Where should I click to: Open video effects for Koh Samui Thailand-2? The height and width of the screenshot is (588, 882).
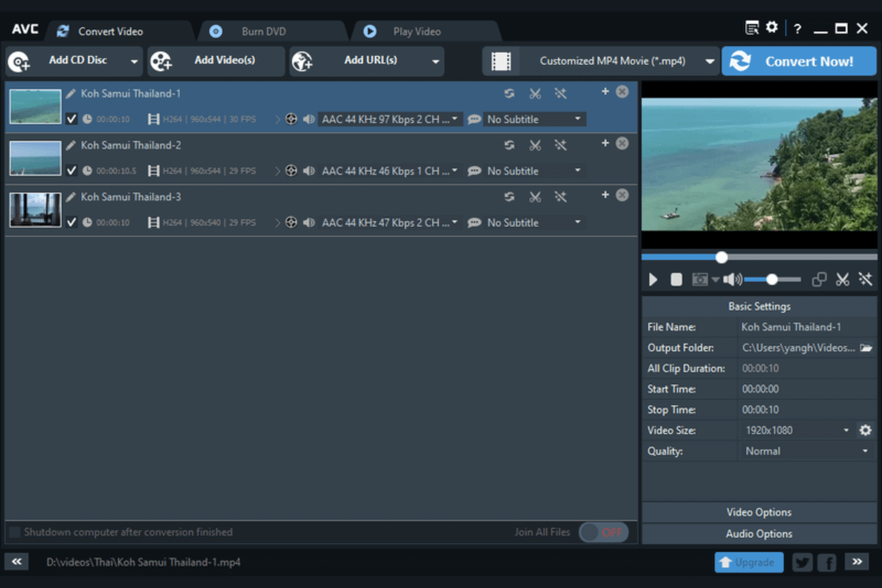(561, 145)
